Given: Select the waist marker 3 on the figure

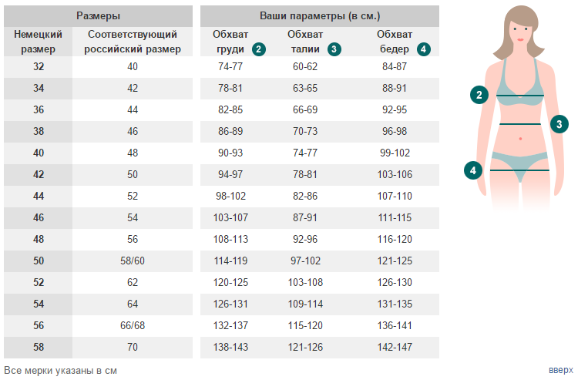Looking at the screenshot, I should click(x=559, y=124).
